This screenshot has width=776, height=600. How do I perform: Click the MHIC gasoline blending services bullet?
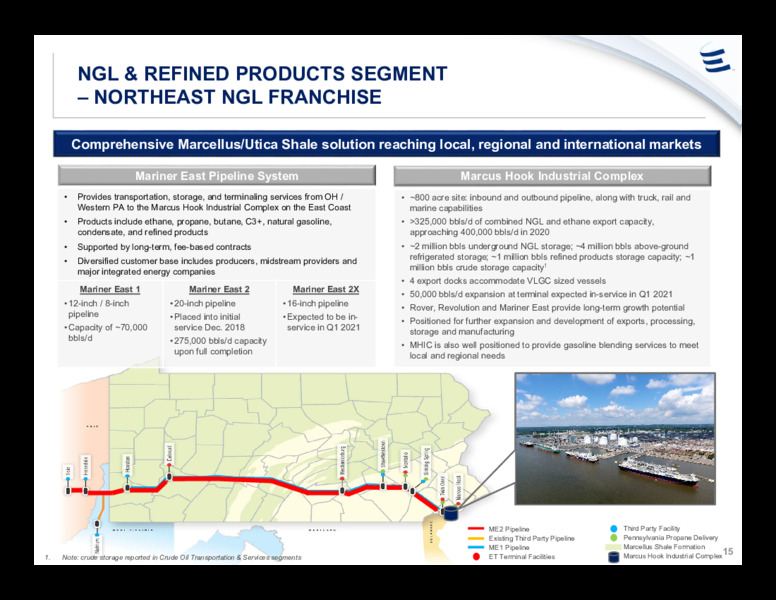click(x=554, y=350)
